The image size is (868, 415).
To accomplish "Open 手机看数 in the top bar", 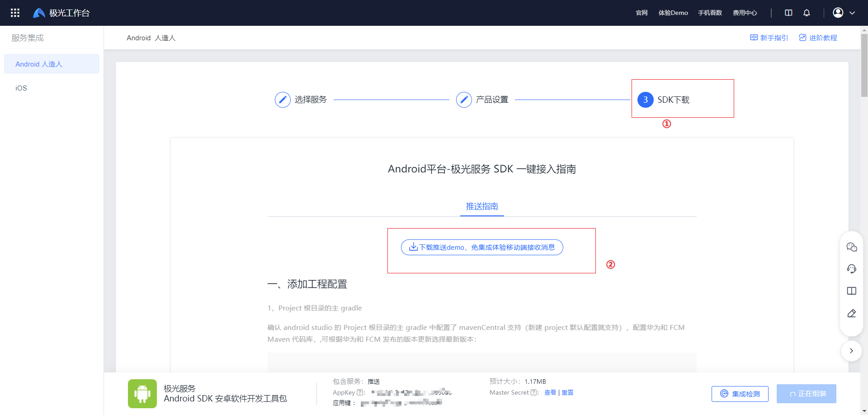I will [x=710, y=13].
